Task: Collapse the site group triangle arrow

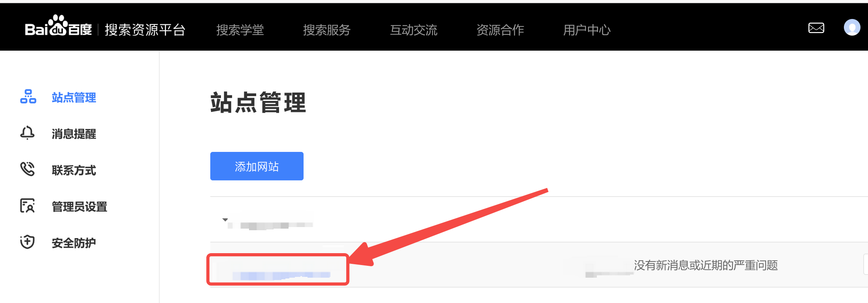Action: click(225, 220)
